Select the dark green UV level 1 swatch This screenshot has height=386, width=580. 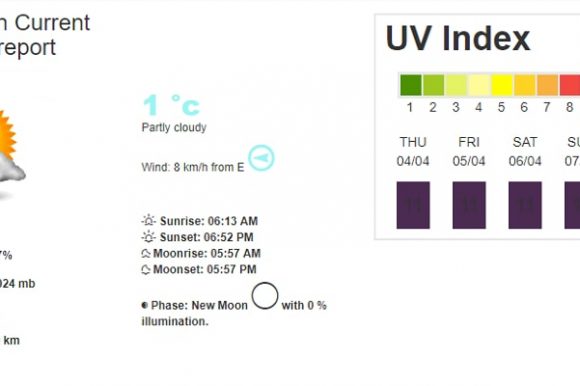tap(411, 85)
